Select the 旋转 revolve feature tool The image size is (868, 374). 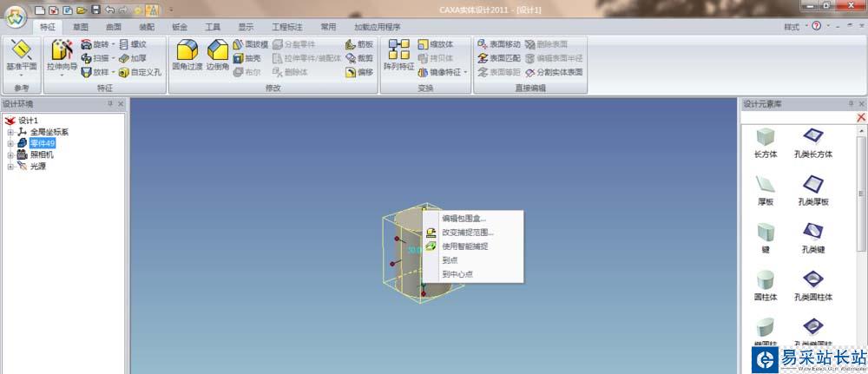click(95, 44)
